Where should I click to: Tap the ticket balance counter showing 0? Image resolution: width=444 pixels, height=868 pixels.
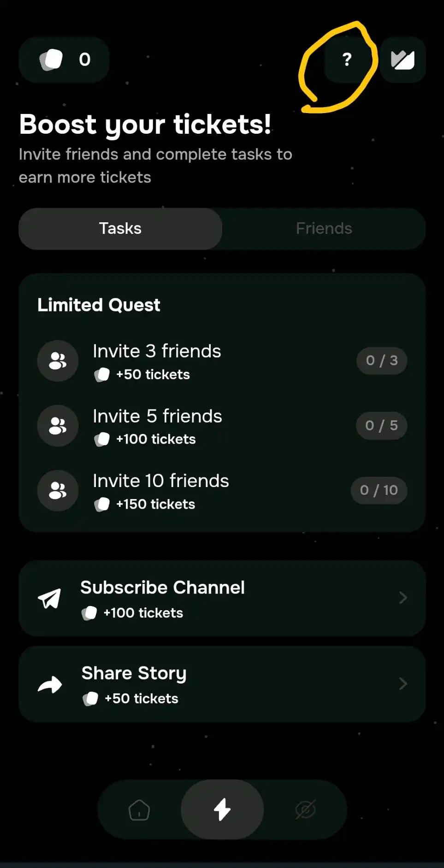(x=64, y=60)
